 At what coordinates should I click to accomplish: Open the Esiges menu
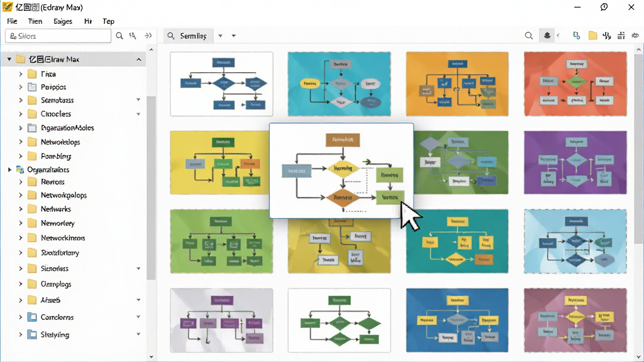(63, 21)
